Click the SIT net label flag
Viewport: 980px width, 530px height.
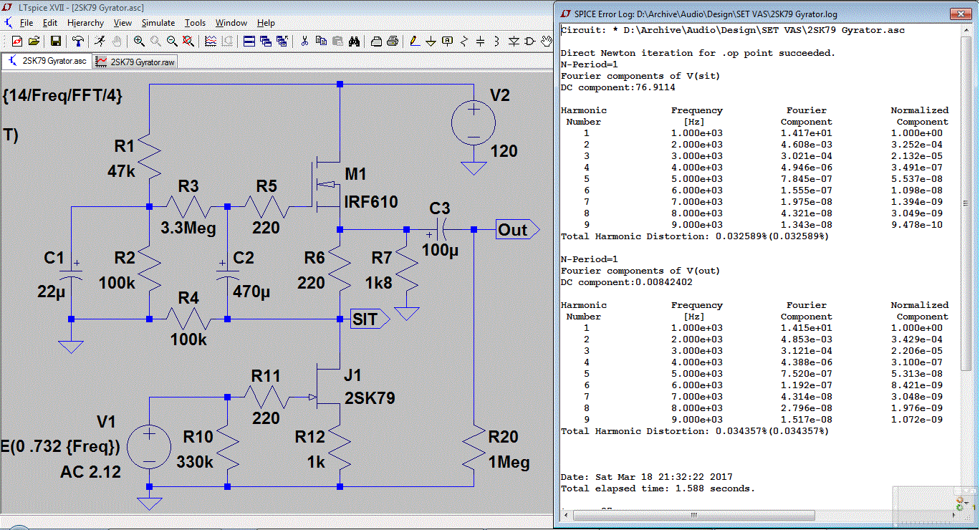coord(370,319)
